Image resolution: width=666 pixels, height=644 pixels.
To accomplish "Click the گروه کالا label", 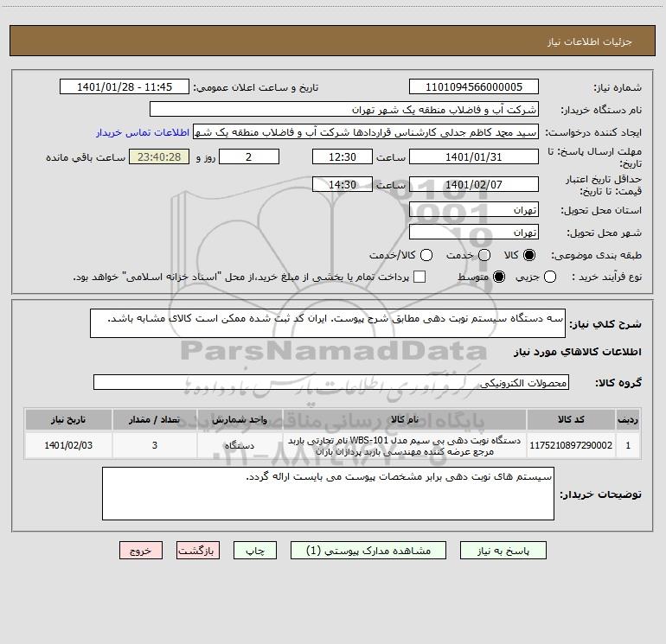I will [618, 382].
